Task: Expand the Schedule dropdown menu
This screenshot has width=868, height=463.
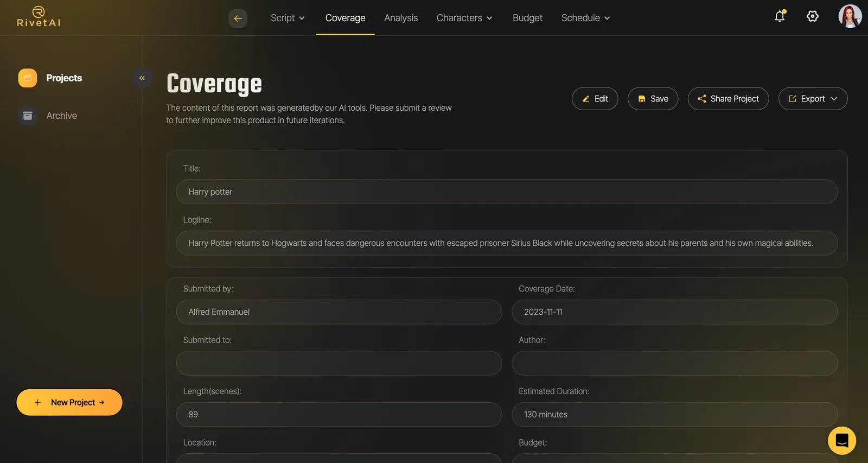Action: pyautogui.click(x=586, y=18)
